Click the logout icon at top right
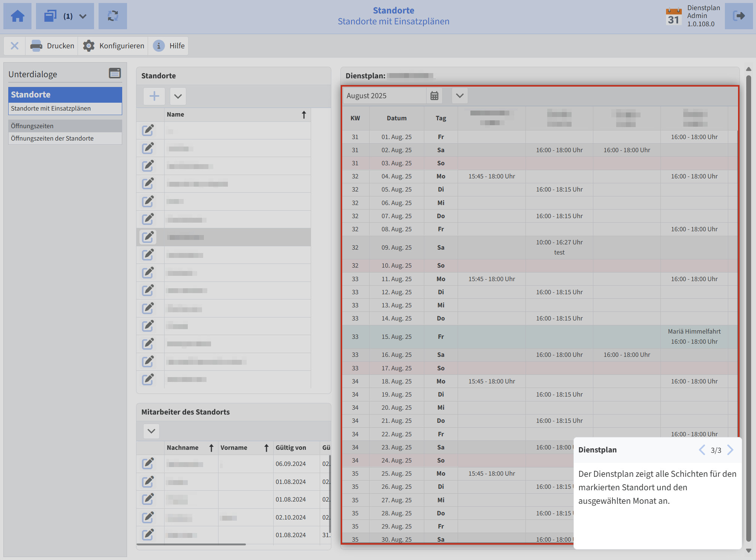Viewport: 756px width, 560px height. coord(738,16)
